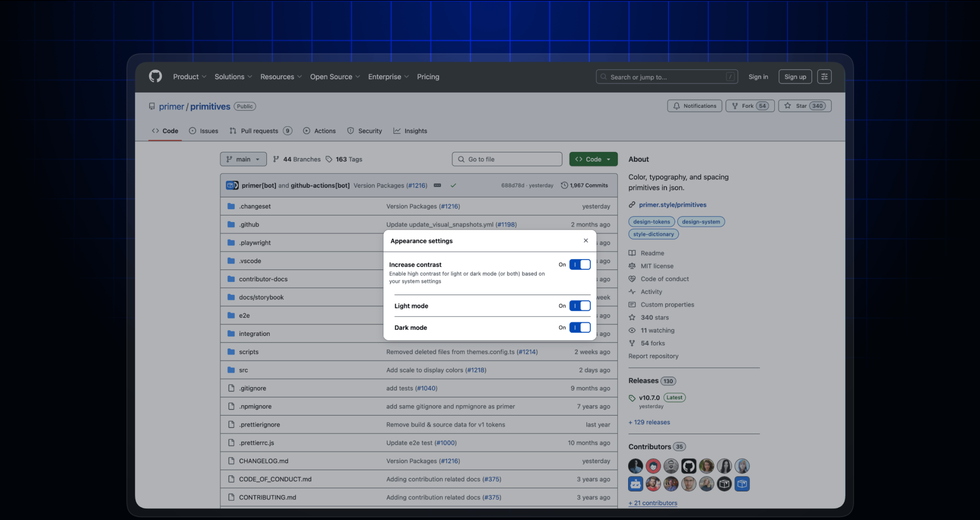
Task: Open the green Code dropdown button
Action: tap(594, 159)
